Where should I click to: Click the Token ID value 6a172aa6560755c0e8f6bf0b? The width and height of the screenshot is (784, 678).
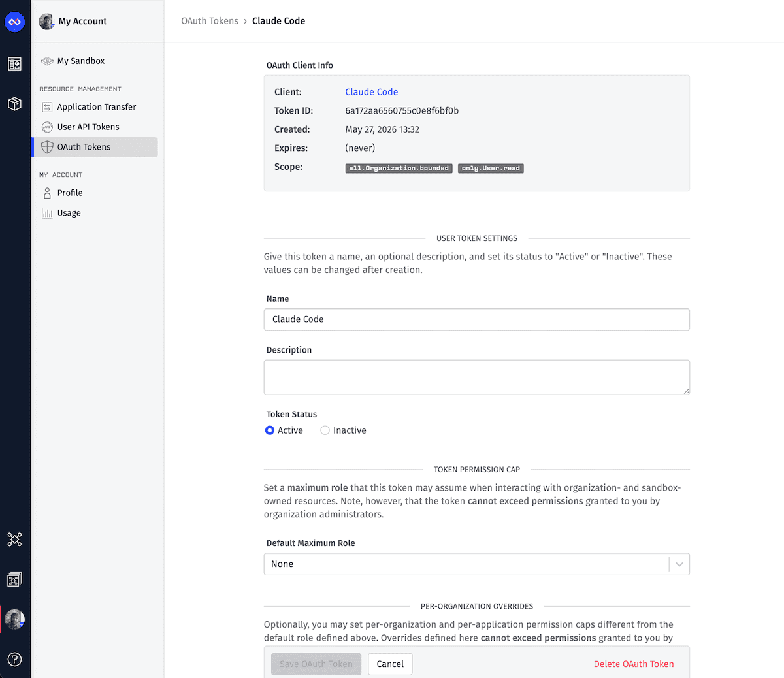tap(402, 111)
